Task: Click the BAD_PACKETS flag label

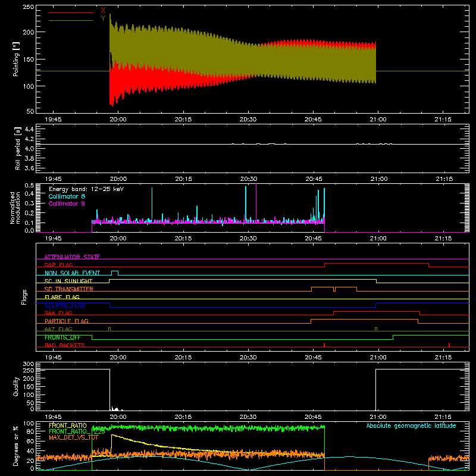Action: pos(65,345)
